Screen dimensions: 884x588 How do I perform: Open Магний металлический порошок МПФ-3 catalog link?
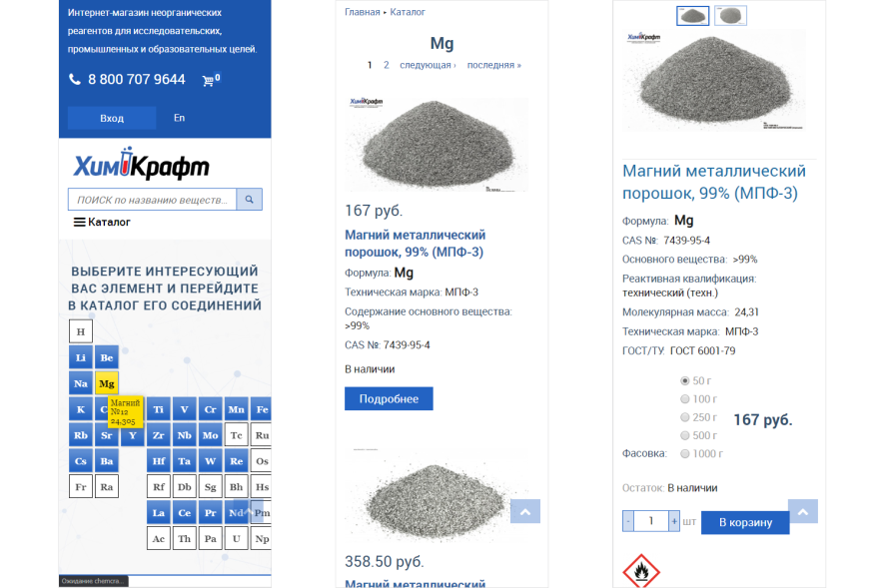click(x=415, y=244)
